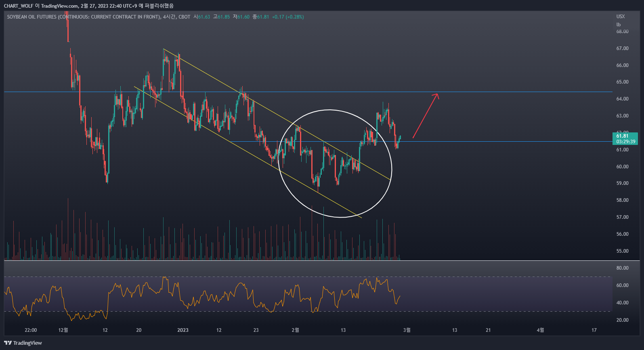644x350 pixels.
Task: Click the 23 date label on time axis
Action: pos(256,330)
